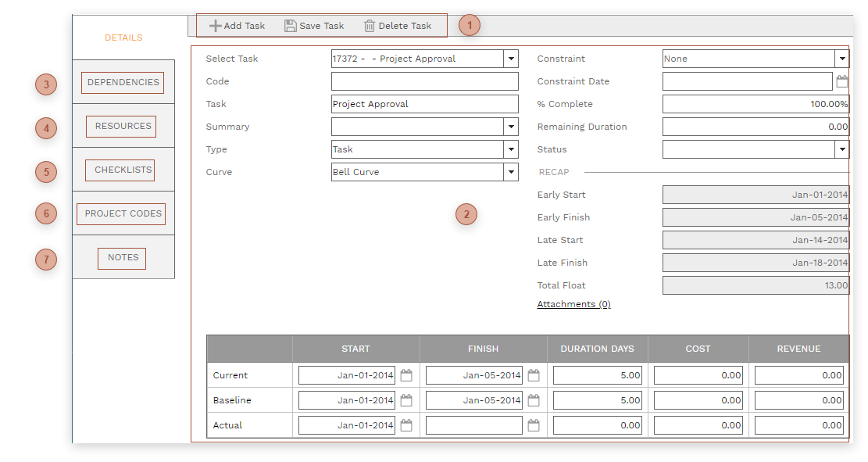
Task: Open the Resources panel
Action: coord(121,126)
